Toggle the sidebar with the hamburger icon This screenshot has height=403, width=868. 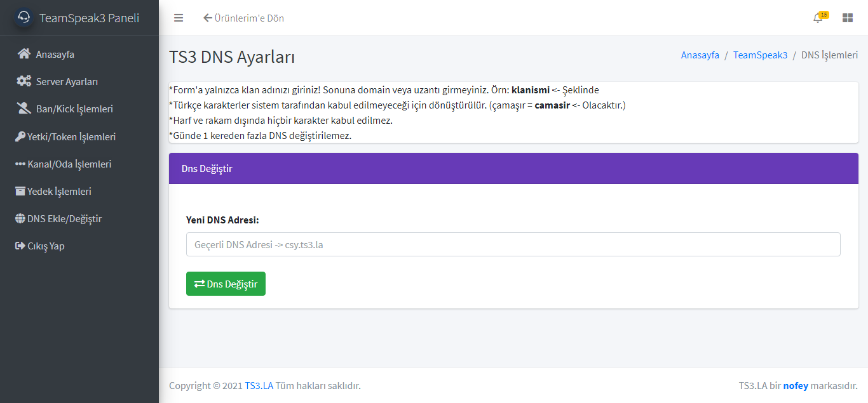pos(179,18)
